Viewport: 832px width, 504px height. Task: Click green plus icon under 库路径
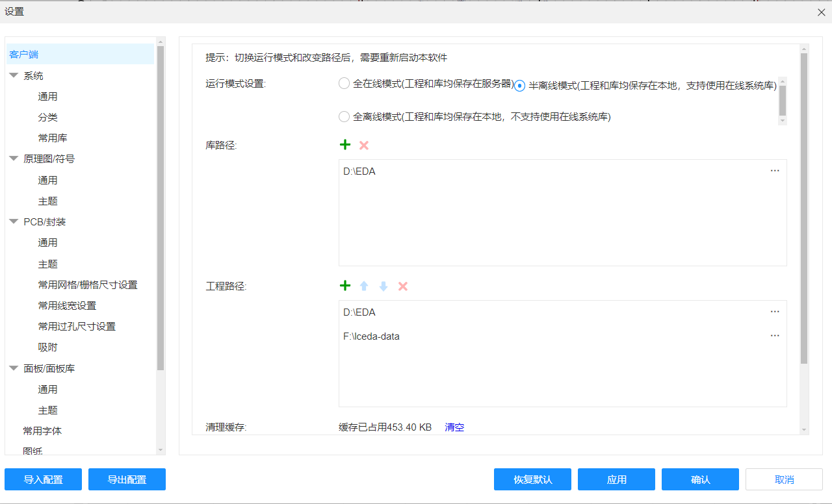[345, 145]
